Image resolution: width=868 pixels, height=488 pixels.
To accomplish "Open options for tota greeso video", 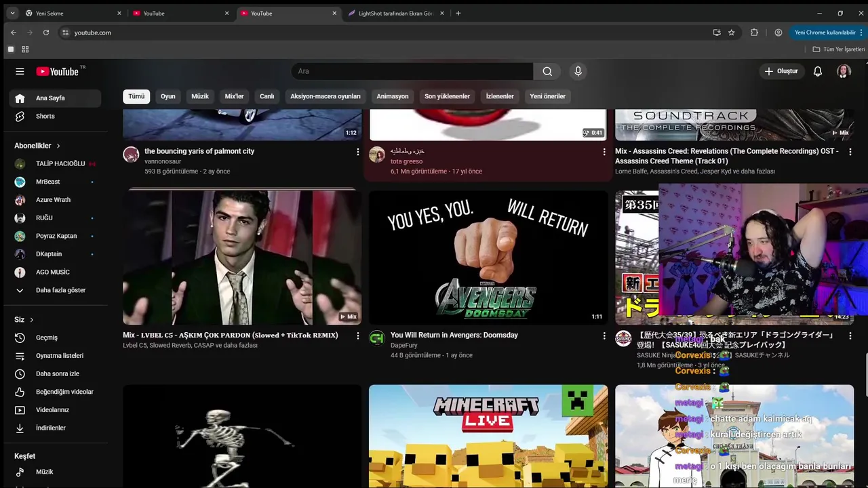I will [x=604, y=152].
